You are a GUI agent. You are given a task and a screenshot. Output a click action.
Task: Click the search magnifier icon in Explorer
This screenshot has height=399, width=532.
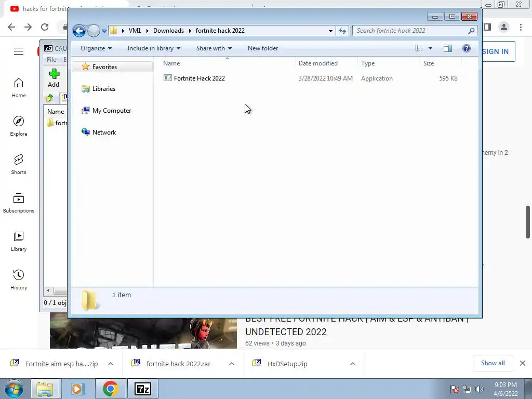(471, 31)
